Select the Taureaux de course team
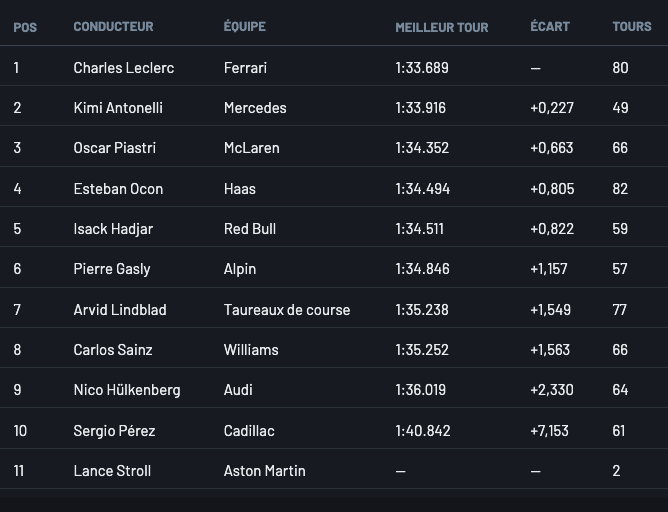This screenshot has width=668, height=512. (287, 310)
